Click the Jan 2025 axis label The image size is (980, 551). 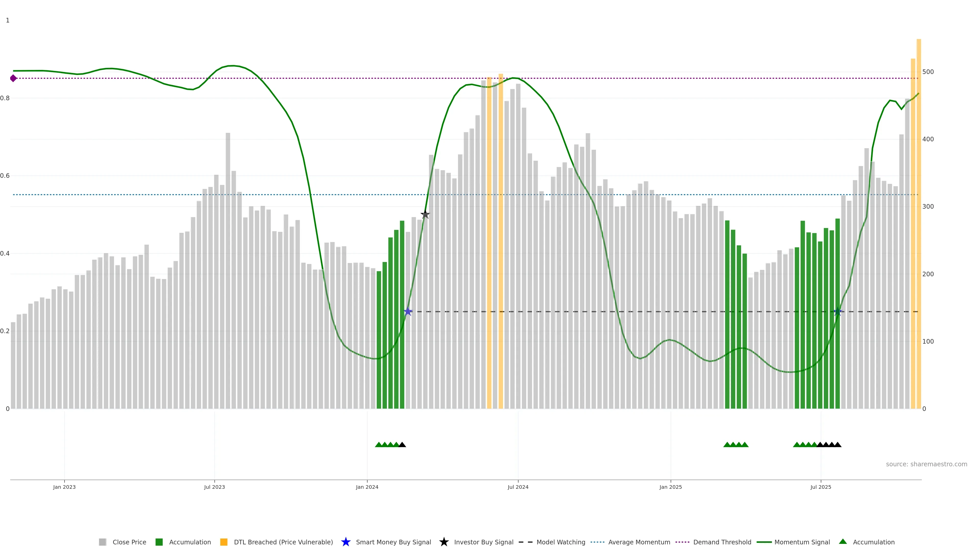click(670, 487)
